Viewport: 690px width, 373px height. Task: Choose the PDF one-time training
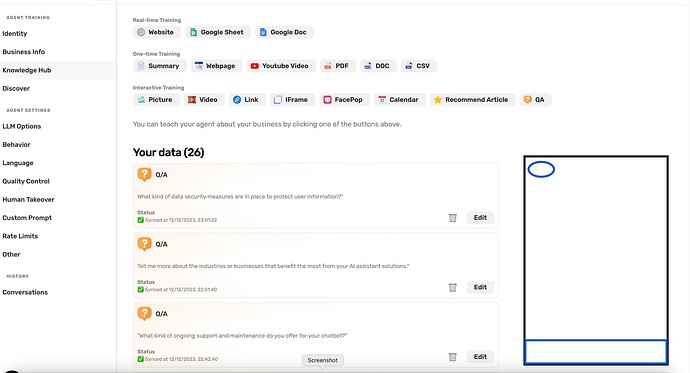338,66
